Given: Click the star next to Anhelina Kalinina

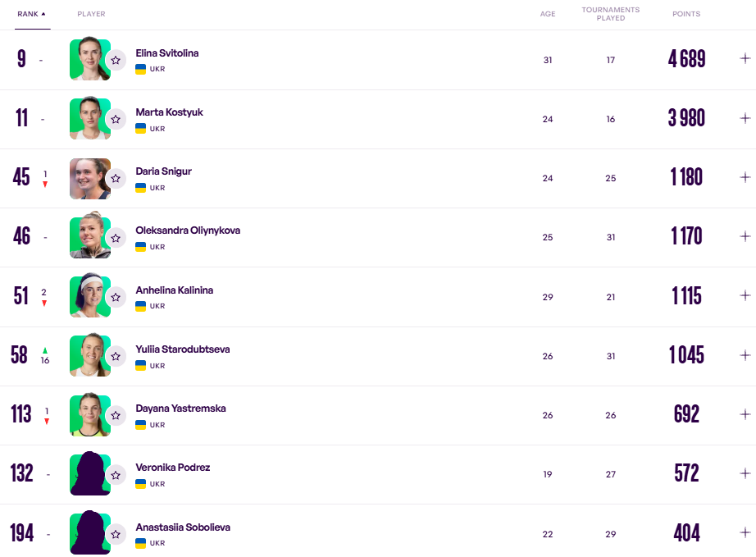Looking at the screenshot, I should (116, 297).
